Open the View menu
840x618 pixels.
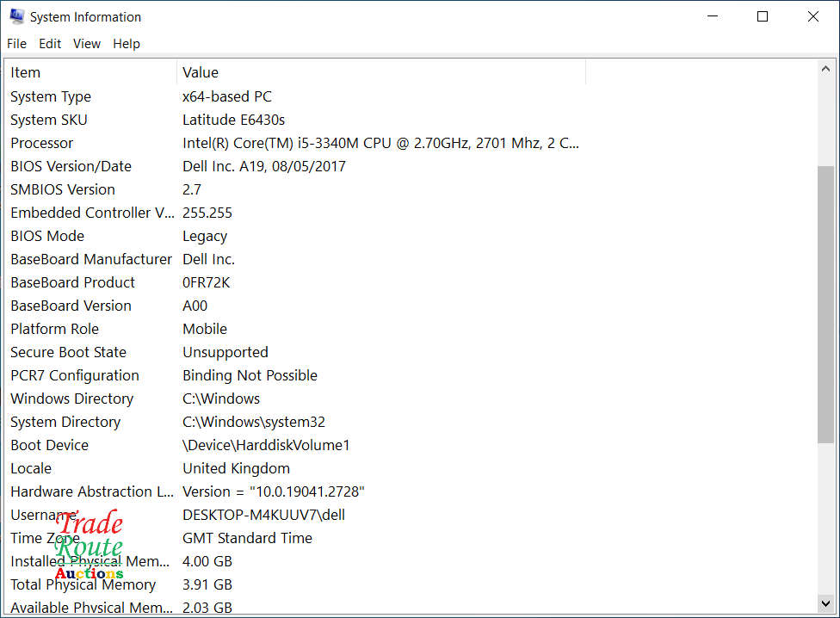pyautogui.click(x=87, y=44)
